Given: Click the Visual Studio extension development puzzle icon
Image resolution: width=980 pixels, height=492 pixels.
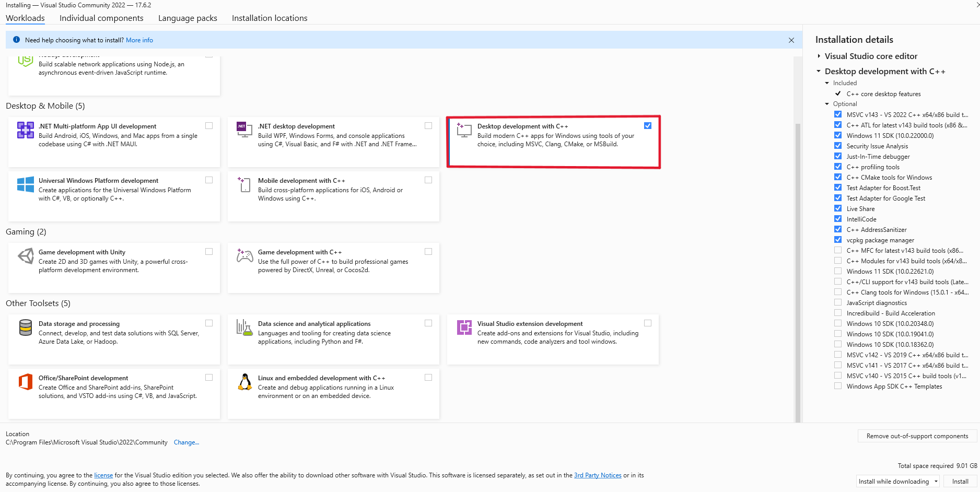Looking at the screenshot, I should click(463, 327).
